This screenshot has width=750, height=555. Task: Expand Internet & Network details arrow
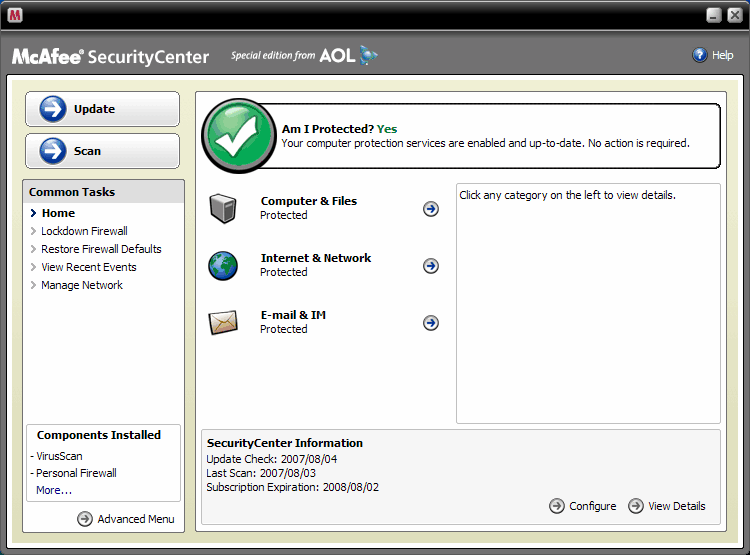click(431, 265)
